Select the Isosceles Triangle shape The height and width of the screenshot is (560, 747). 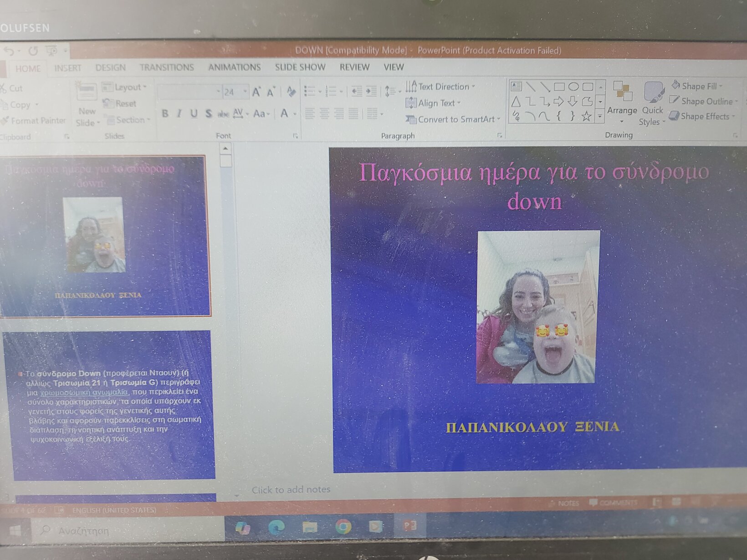(516, 101)
